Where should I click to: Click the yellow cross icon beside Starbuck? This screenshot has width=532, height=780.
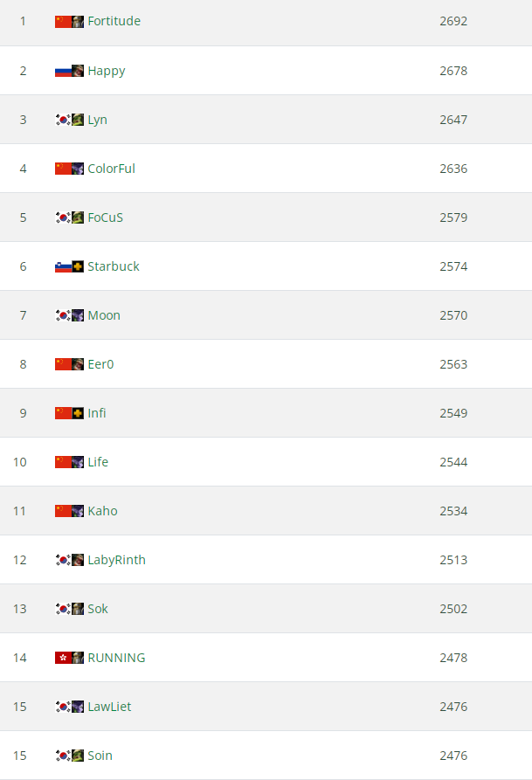pyautogui.click(x=78, y=266)
